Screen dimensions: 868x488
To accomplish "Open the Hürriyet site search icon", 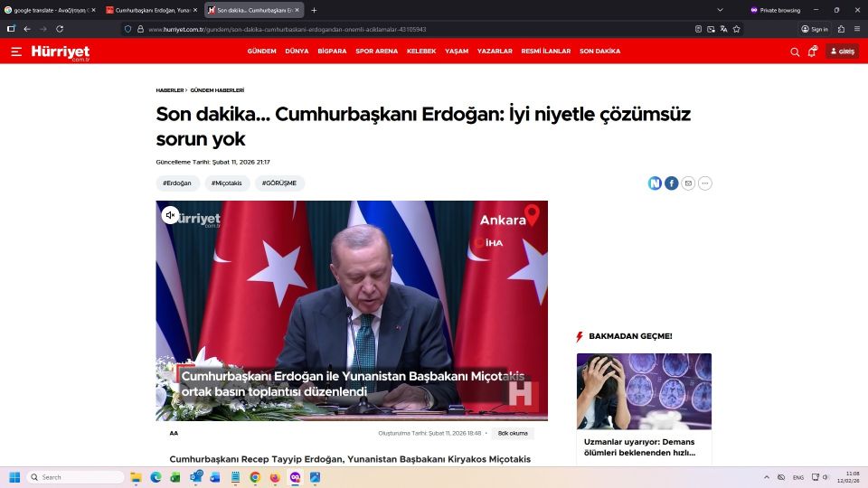I will pyautogui.click(x=795, y=52).
